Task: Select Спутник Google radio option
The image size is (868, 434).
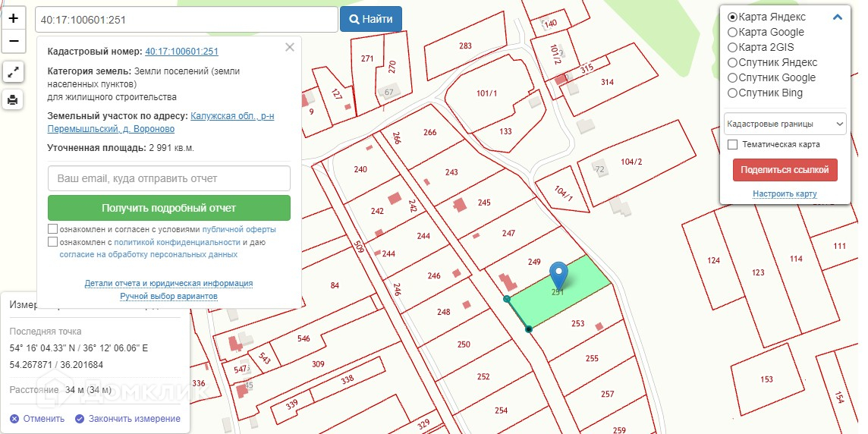Action: (732, 77)
